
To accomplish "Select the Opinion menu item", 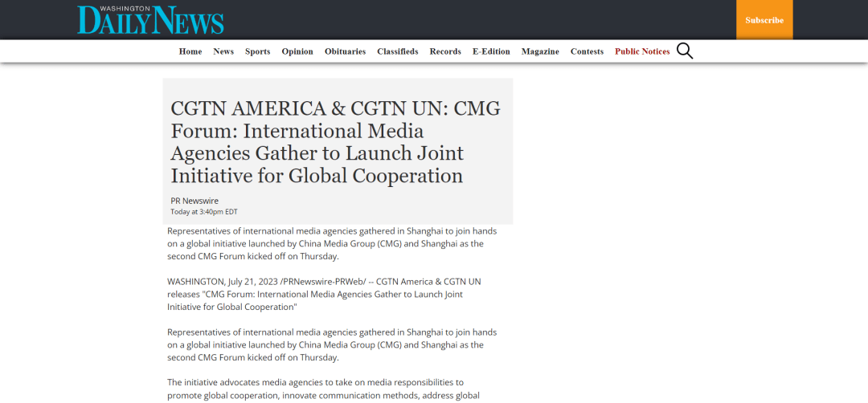I will click(x=297, y=51).
